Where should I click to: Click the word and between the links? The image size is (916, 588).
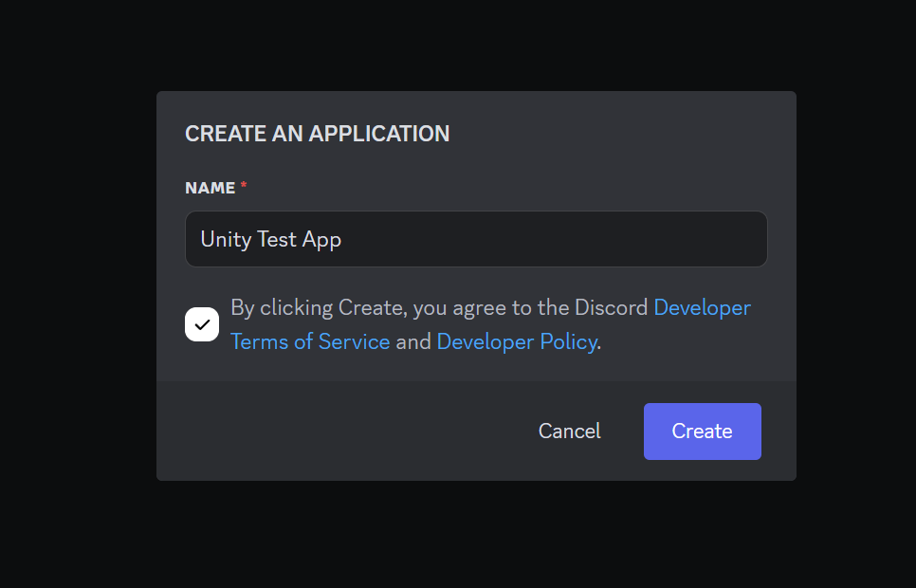[413, 341]
